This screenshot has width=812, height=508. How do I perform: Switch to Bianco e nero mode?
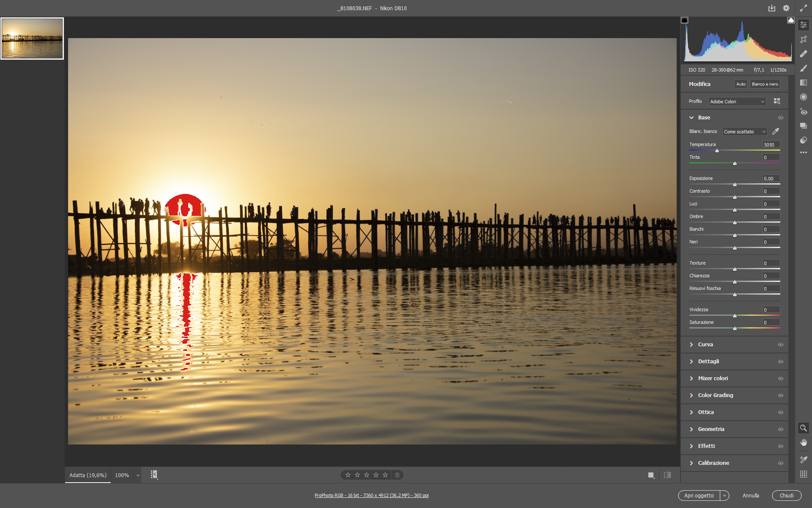[765, 84]
